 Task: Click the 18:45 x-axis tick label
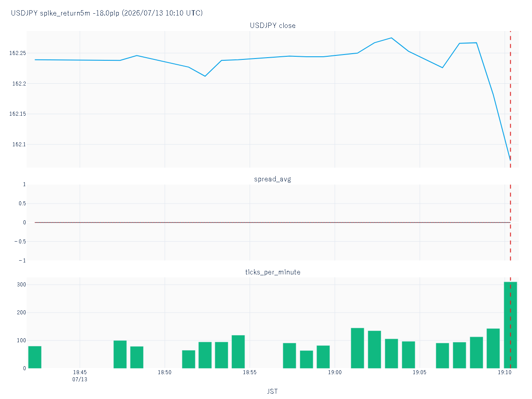tap(80, 373)
